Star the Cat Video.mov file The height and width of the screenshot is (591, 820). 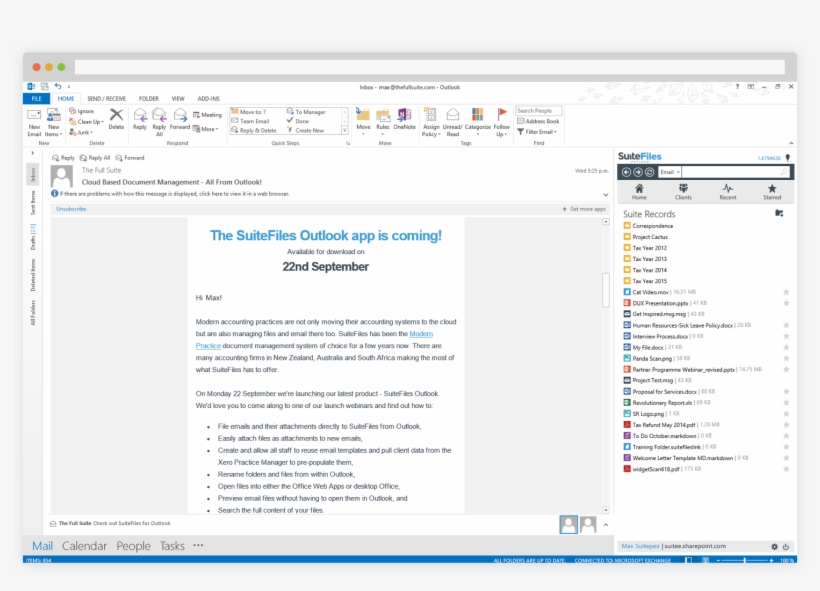pos(786,292)
